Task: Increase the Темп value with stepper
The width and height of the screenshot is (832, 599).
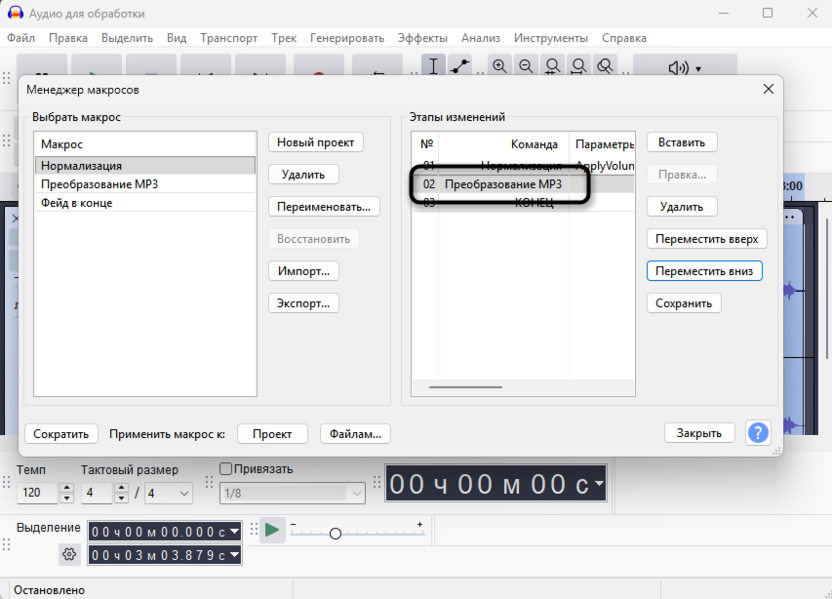Action: 67,488
